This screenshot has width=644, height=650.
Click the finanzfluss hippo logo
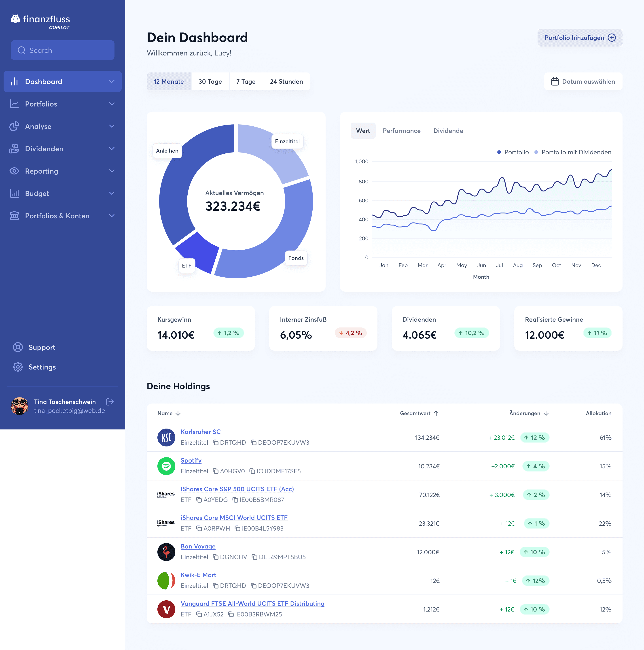(15, 19)
